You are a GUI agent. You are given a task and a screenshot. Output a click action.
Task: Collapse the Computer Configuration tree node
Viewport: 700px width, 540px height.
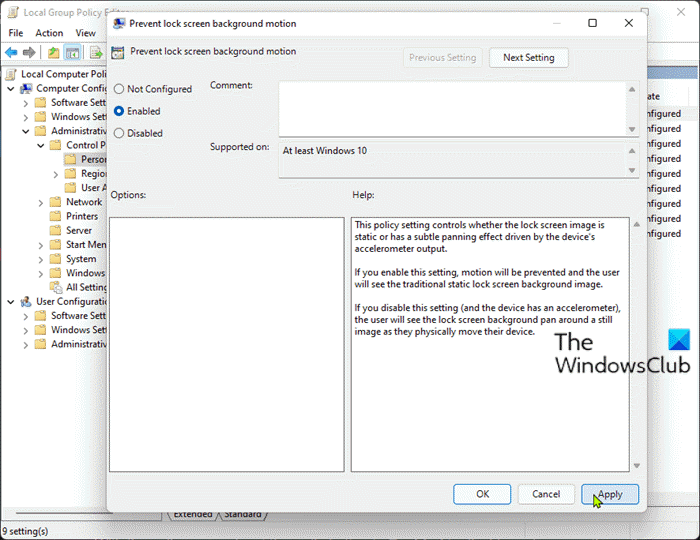[x=11, y=89]
